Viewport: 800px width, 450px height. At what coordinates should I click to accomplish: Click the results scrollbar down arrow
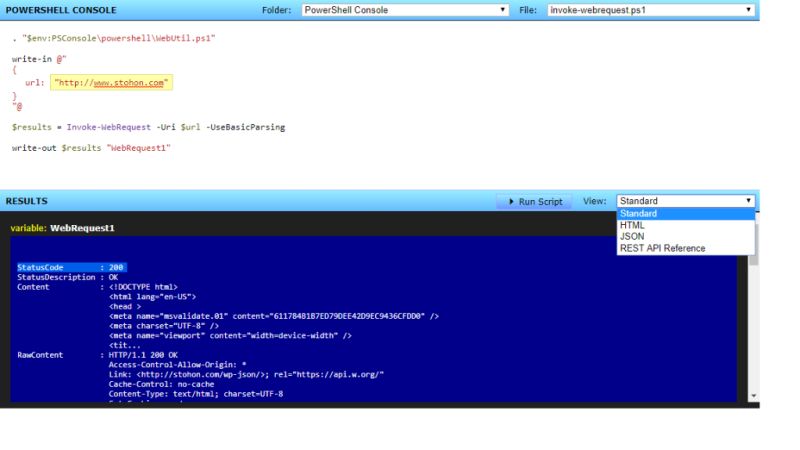[753, 396]
